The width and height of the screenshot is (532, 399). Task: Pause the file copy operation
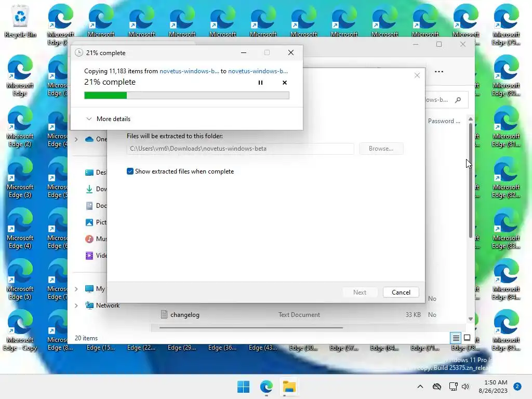click(x=260, y=83)
